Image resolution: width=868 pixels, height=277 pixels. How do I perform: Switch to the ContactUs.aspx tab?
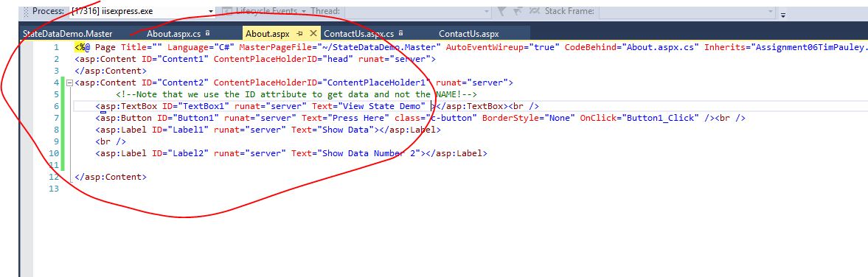tap(469, 34)
